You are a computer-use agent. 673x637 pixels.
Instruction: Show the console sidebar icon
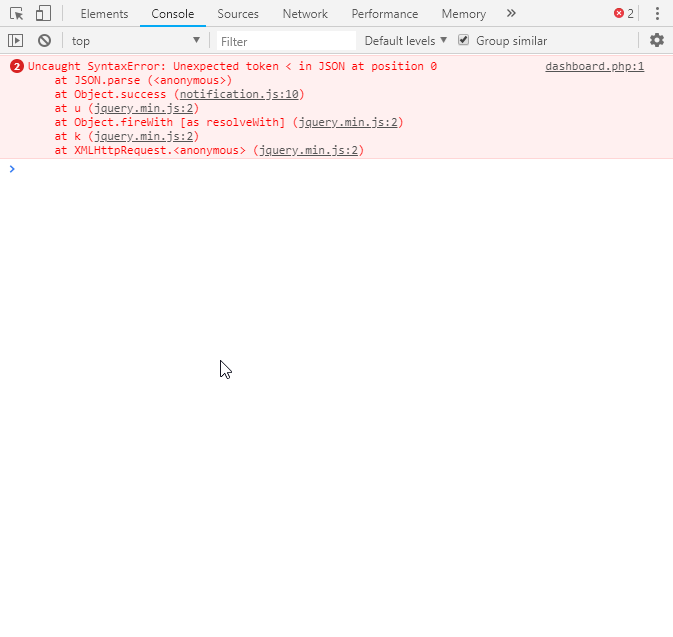(x=15, y=41)
